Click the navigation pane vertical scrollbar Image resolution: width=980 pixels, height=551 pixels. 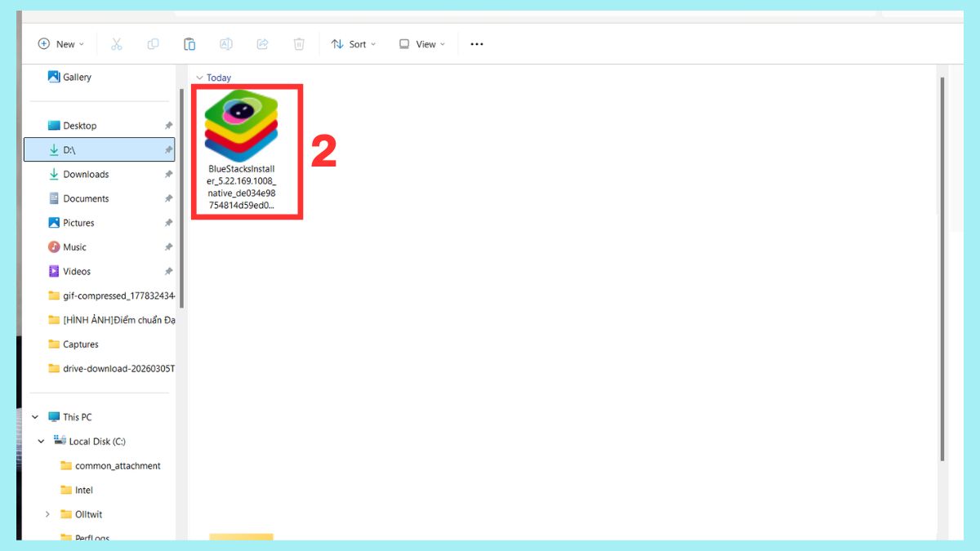point(182,198)
